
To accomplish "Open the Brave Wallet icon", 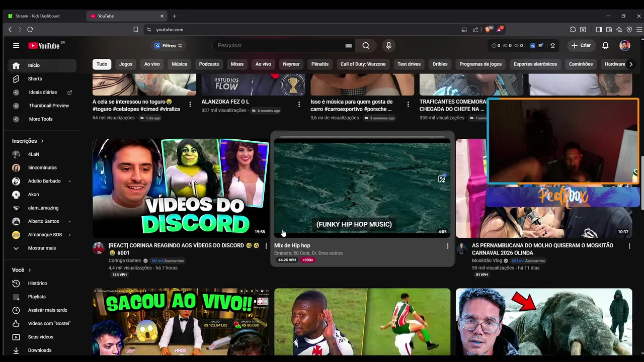I will pos(609,30).
